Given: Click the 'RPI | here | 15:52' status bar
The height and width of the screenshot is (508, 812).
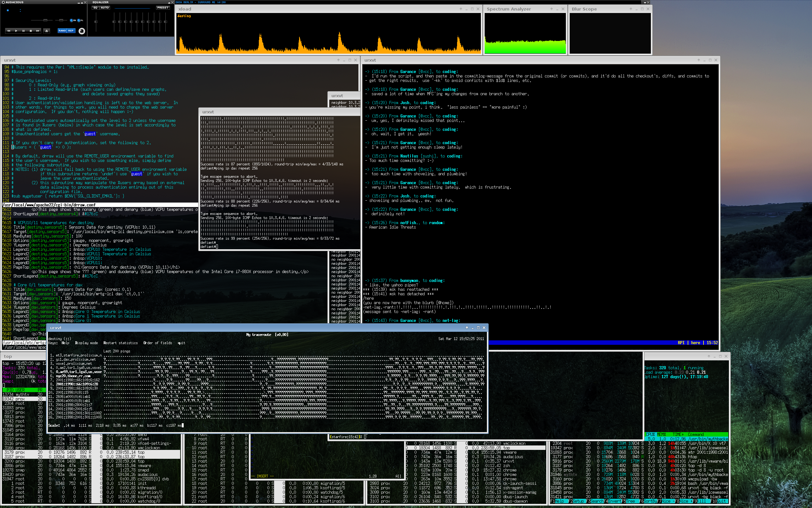Looking at the screenshot, I should coord(697,343).
